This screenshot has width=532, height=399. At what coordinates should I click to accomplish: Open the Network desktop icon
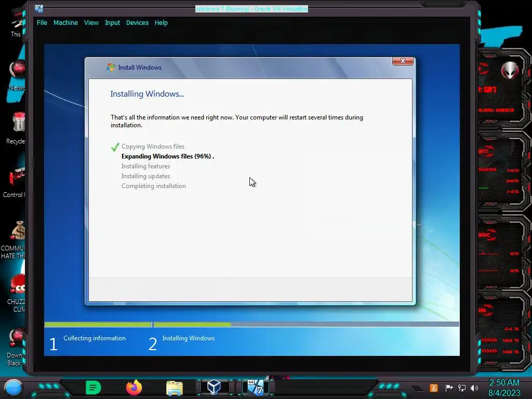pos(17,75)
